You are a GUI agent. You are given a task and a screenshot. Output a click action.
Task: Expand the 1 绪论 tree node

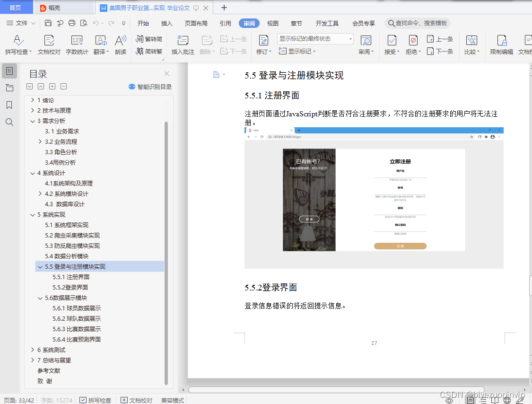coord(33,100)
